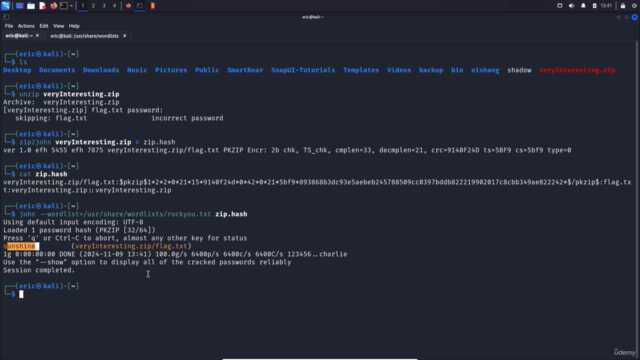This screenshot has width=640, height=360.
Task: Click the terminal window maximize button
Action: point(627,17)
